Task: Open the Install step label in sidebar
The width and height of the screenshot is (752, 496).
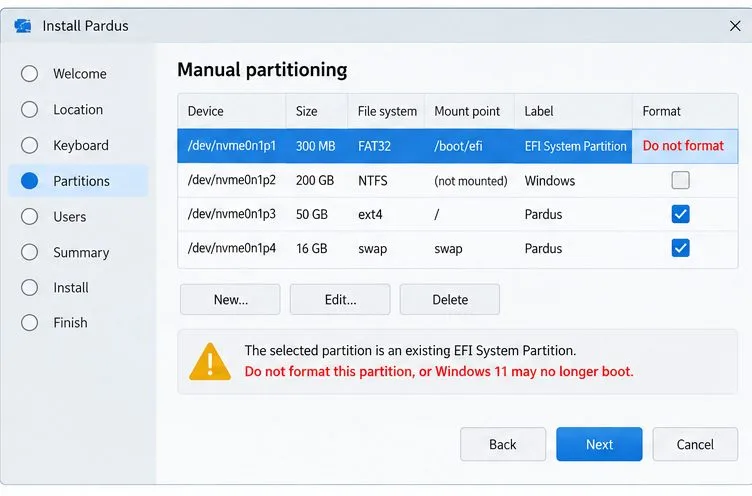Action: [71, 288]
